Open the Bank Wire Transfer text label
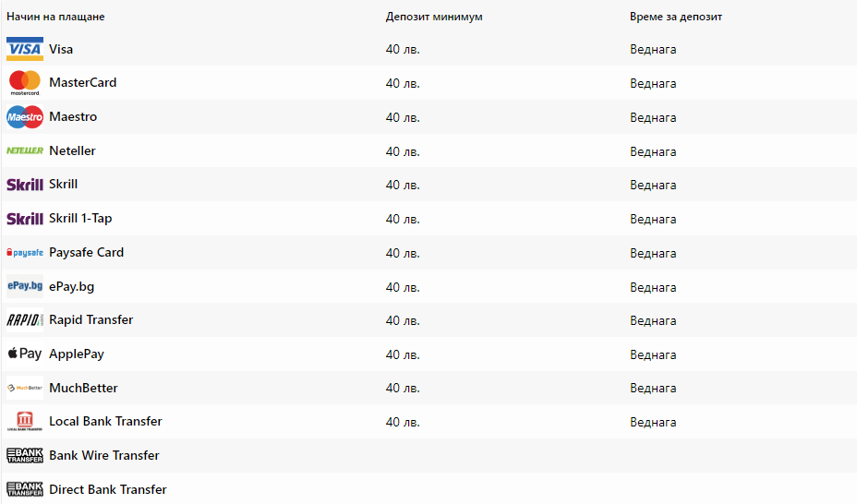 click(x=104, y=455)
